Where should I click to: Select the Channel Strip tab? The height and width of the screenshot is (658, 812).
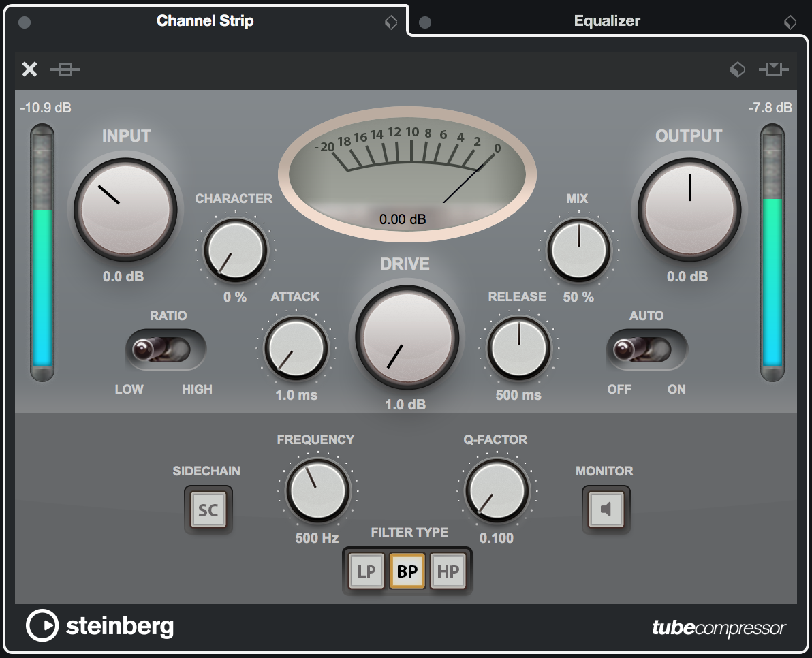pos(204,21)
